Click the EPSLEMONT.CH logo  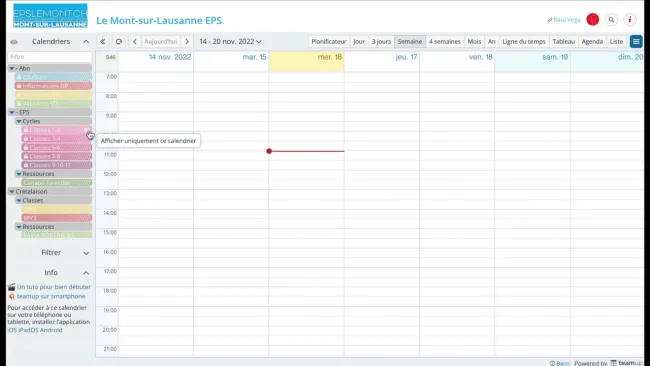[50, 16]
